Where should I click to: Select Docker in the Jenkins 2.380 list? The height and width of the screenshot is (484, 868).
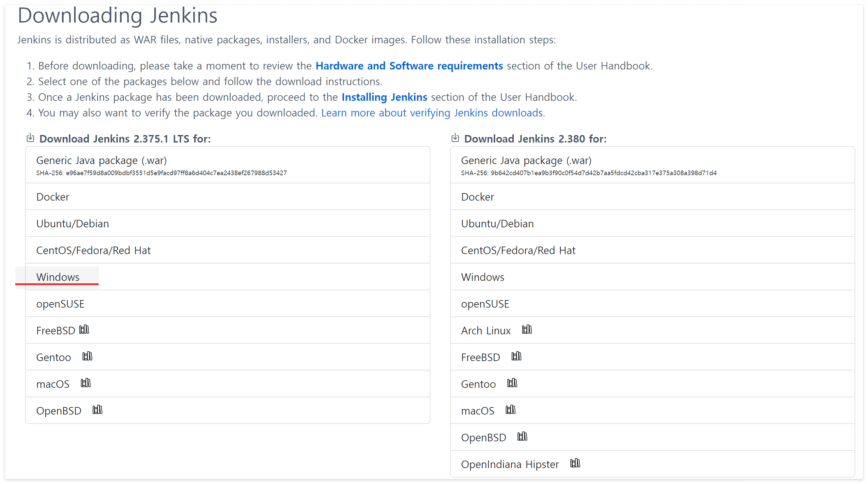[x=477, y=197]
